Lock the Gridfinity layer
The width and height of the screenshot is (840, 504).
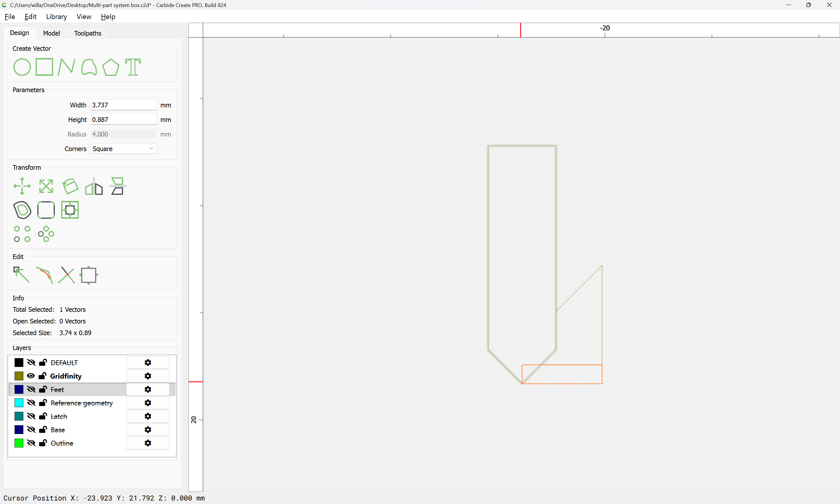click(x=43, y=376)
